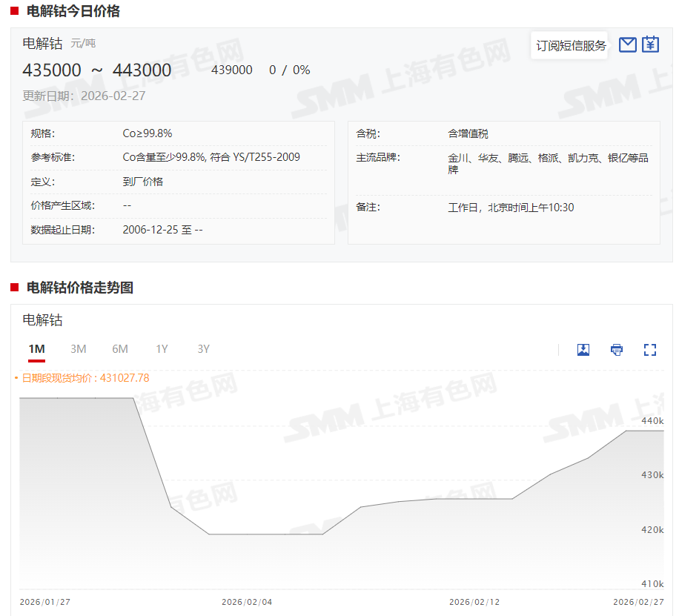Click the yen calendar price icon
679x616 pixels.
(650, 45)
